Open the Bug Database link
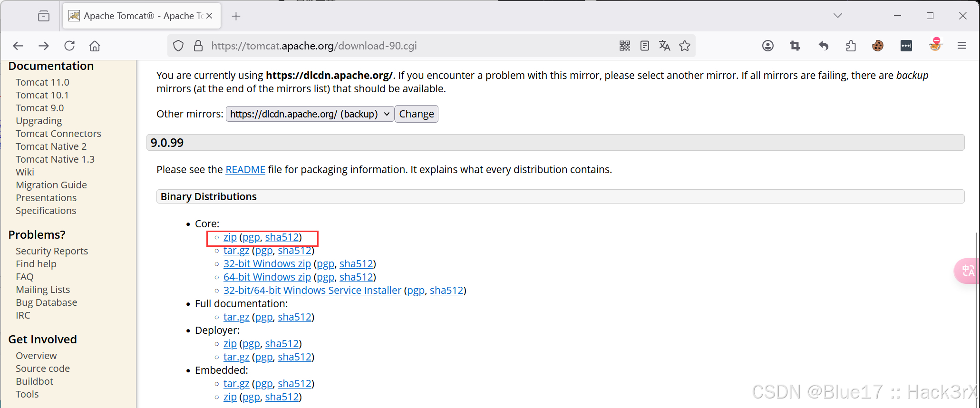The image size is (980, 408). pos(46,302)
